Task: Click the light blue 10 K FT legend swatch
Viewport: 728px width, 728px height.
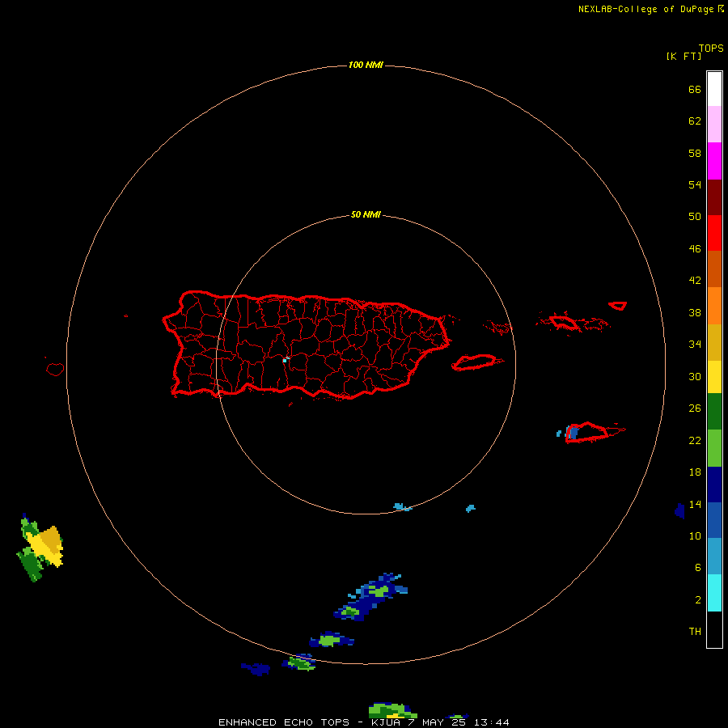Action: [714, 557]
